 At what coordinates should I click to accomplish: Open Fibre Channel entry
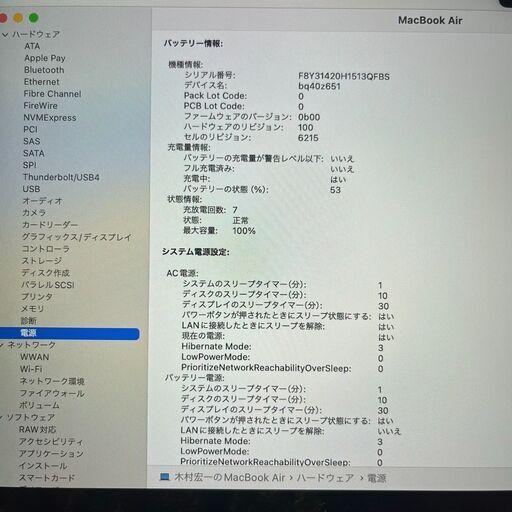point(52,94)
